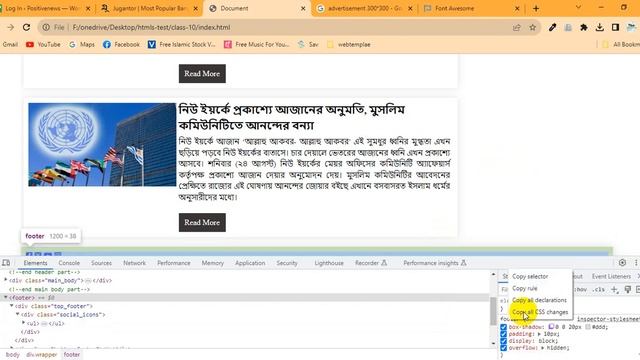Expand the padding shorthand triangle
This screenshot has width=640, height=360.
tap(539, 334)
